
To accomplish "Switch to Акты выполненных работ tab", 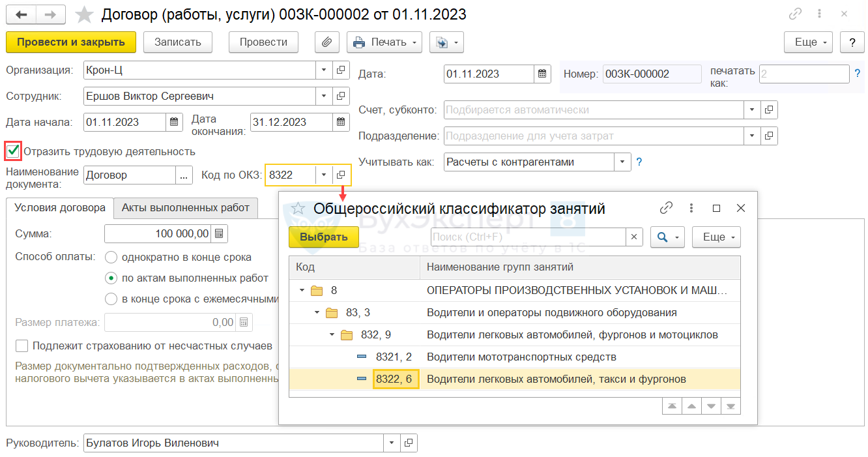I will pos(186,208).
